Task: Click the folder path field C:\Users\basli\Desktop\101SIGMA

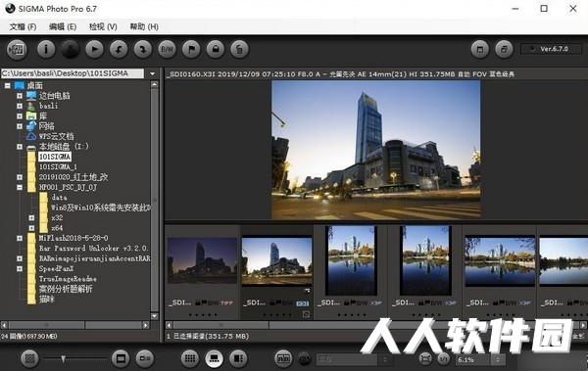Action: click(72, 73)
